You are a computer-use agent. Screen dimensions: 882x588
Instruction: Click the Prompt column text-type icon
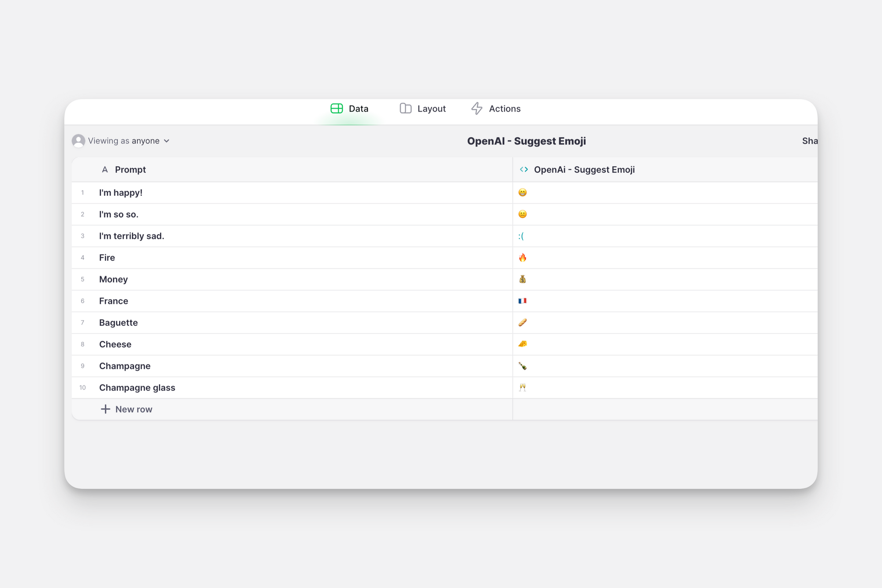105,169
